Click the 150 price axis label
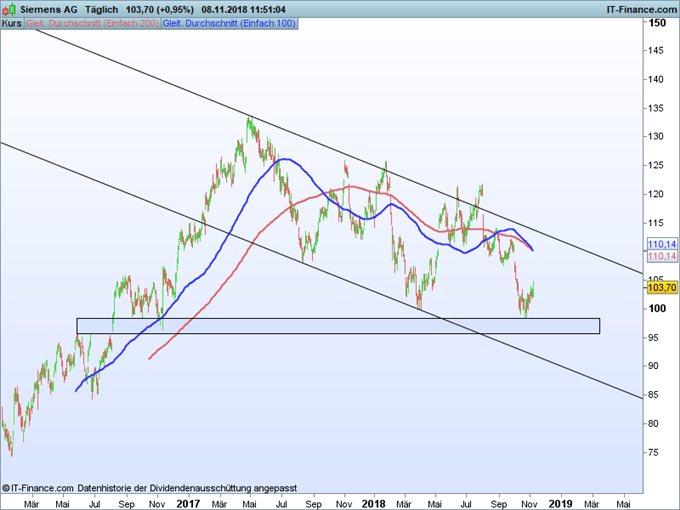 coord(657,23)
